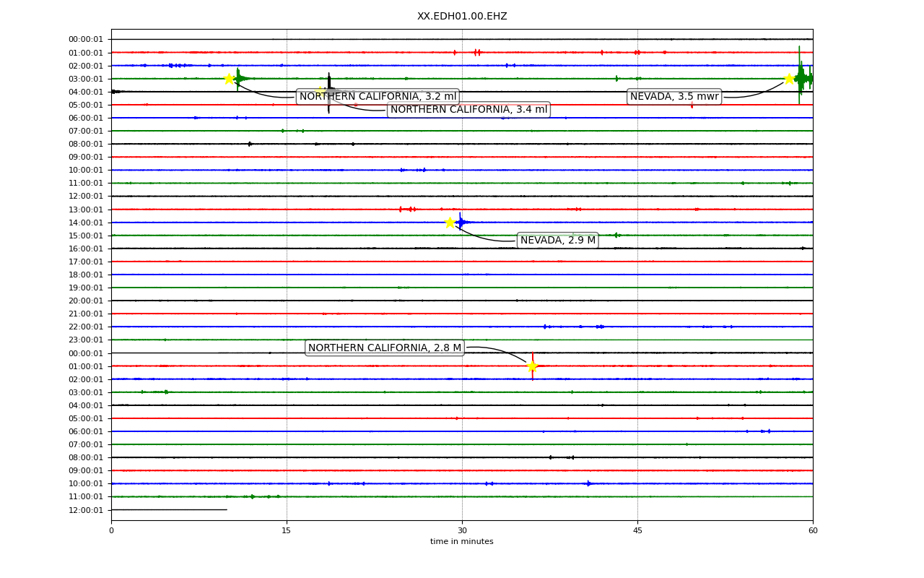Select the NEVADA, 3.5 mwr annotation label

pos(674,97)
